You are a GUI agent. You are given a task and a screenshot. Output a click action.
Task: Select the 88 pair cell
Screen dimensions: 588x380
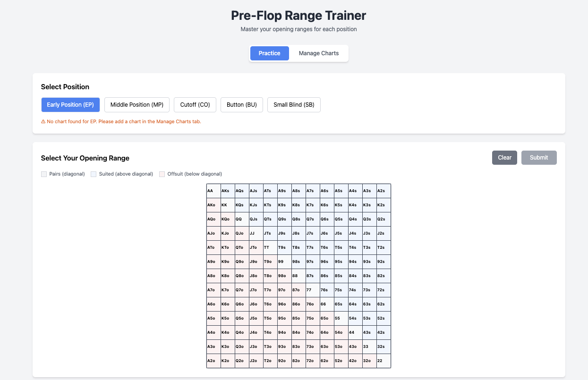pos(299,276)
